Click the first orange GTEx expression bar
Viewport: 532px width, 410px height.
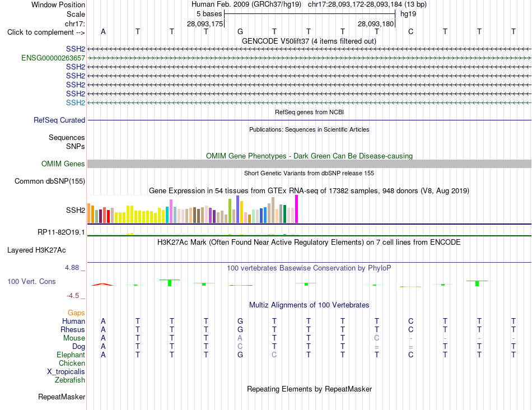[x=89, y=213]
